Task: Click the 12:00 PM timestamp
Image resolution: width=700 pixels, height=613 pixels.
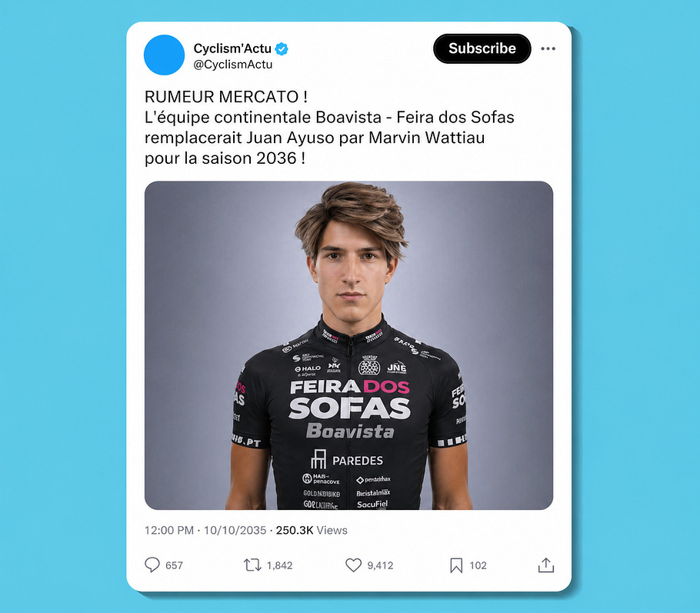Action: (x=169, y=530)
